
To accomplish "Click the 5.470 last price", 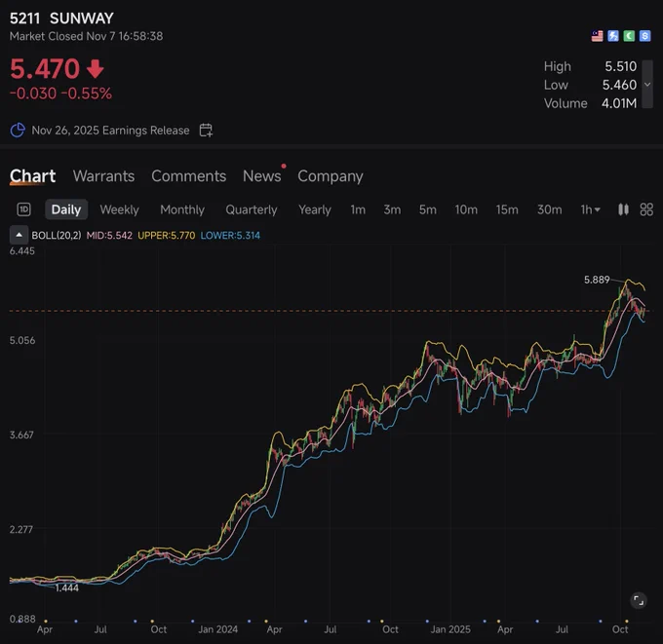I will tap(45, 69).
